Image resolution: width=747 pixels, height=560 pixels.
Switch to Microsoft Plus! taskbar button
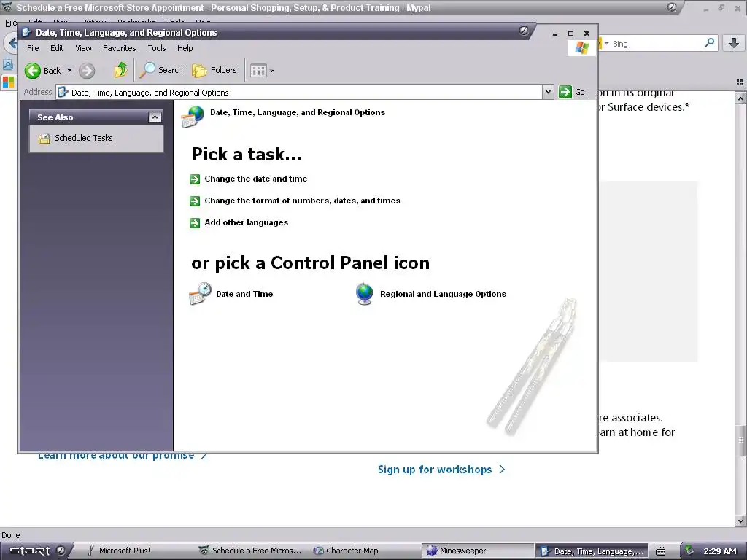click(125, 551)
